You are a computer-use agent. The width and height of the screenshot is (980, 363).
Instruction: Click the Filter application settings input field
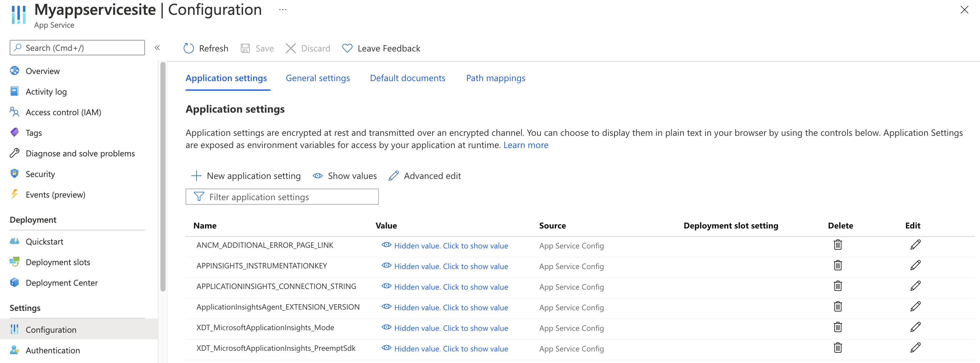tap(283, 196)
